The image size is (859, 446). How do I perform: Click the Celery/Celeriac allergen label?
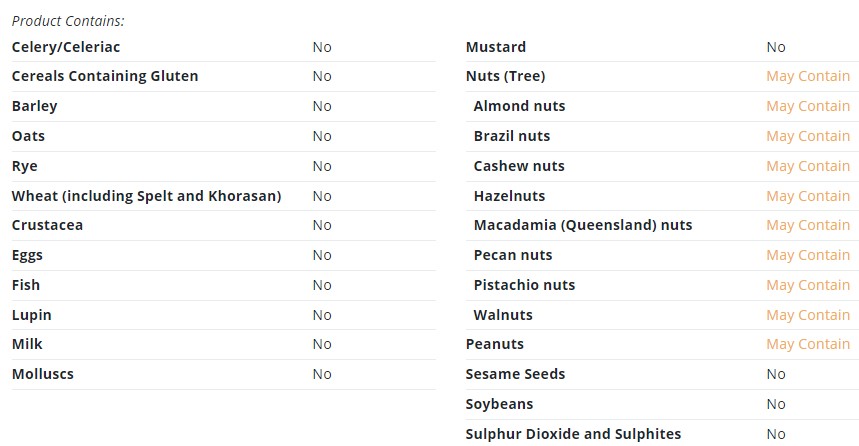pyautogui.click(x=66, y=47)
